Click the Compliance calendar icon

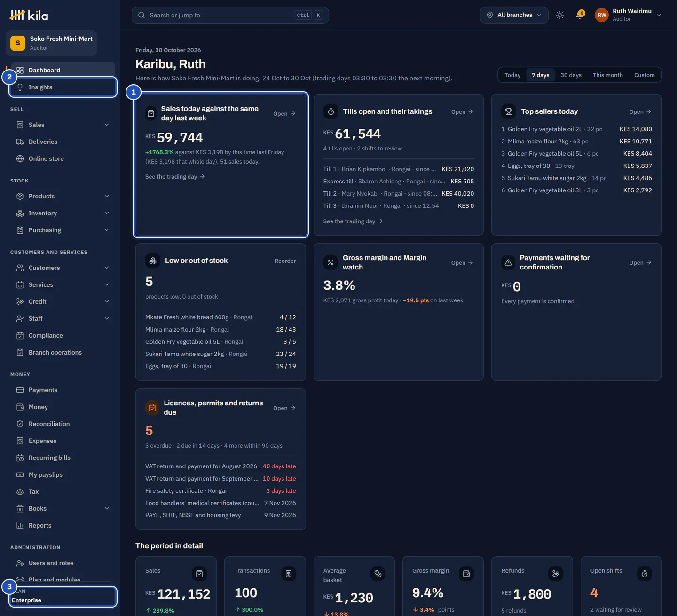pos(20,335)
